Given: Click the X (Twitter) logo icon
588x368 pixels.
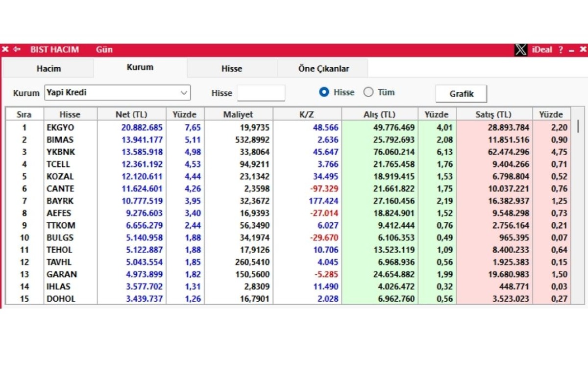Looking at the screenshot, I should 521,50.
